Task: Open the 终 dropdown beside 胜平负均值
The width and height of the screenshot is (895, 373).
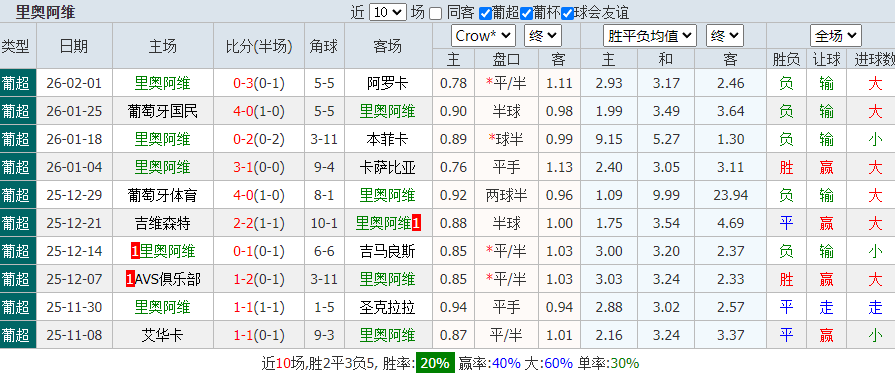Action: 724,36
